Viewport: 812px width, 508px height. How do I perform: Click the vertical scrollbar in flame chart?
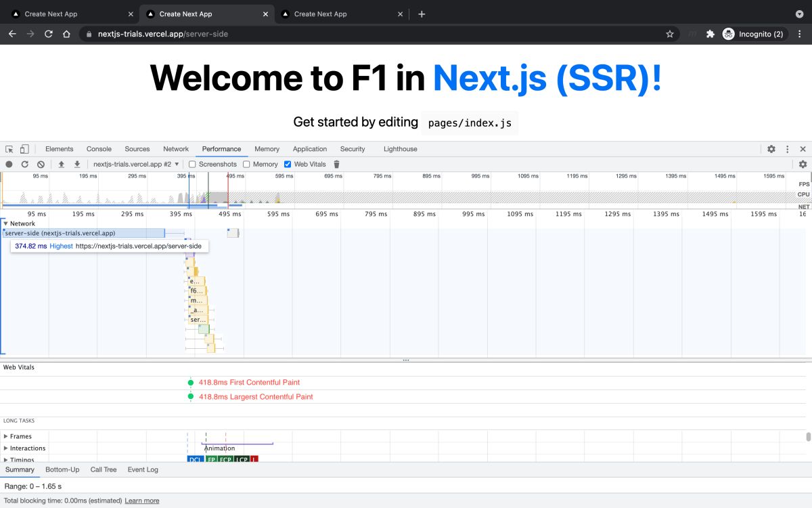click(808, 437)
